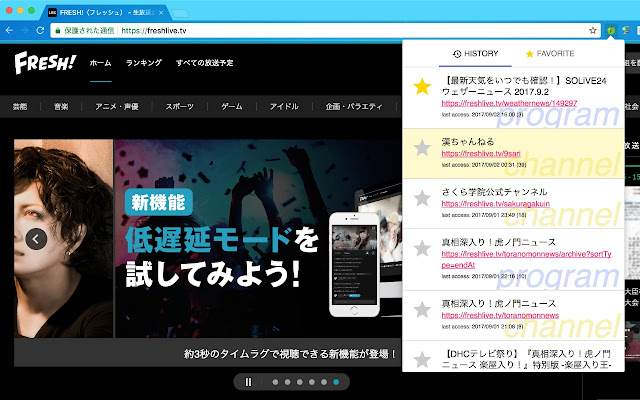Viewport: 640px width, 400px height.
Task: Jump to the last carousel dot indicator
Action: coord(335,382)
